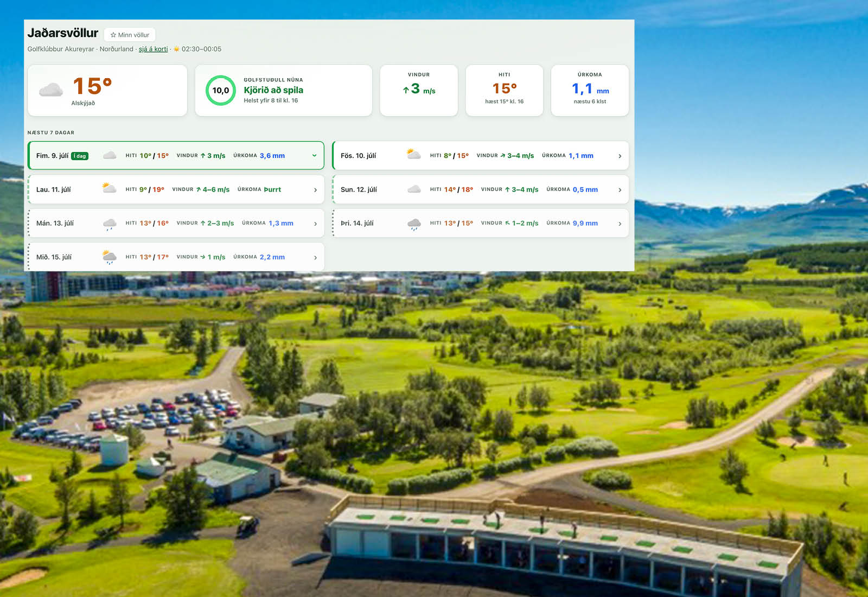Click the 8° / 15° temperature for Fös. 10. júlí
868x597 pixels.
coord(456,156)
